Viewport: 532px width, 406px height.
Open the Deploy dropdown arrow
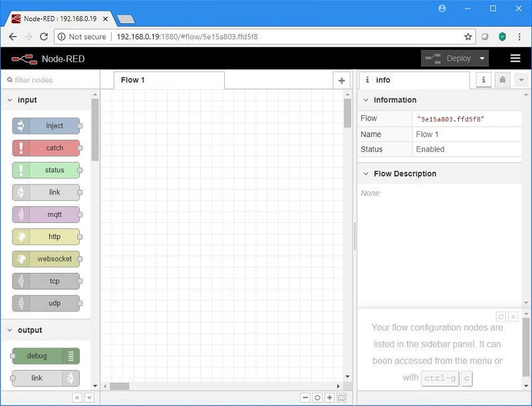[482, 59]
